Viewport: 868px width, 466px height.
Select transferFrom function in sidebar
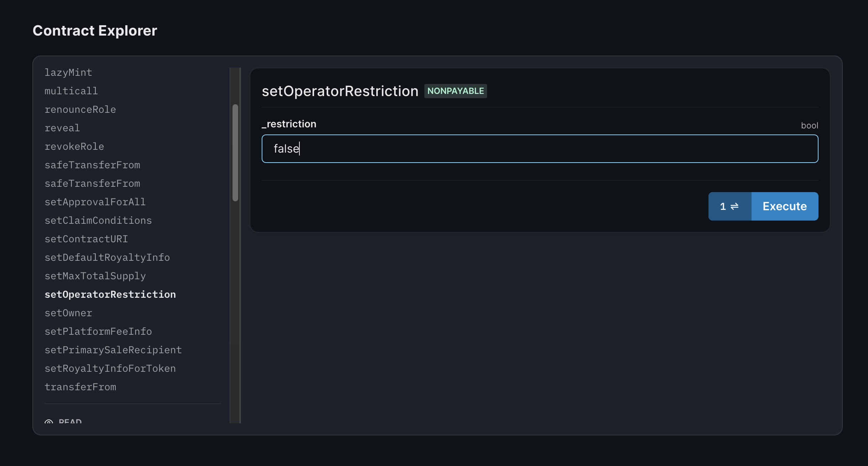click(x=80, y=387)
